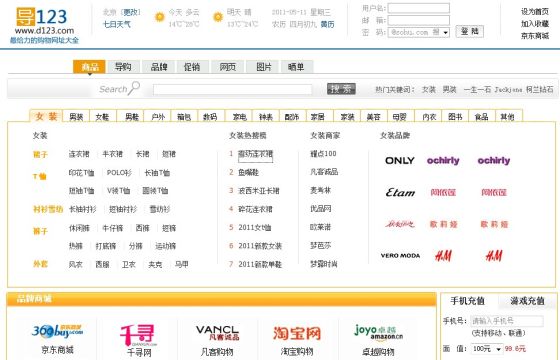Select the 男装 category tab
Screen dimensions: 560x360
point(76,116)
